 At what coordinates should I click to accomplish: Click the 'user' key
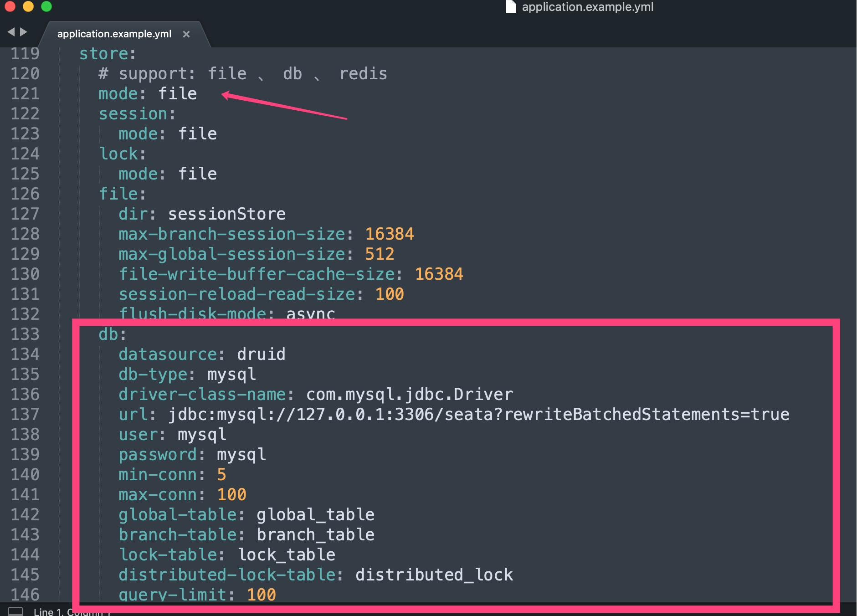[x=138, y=435]
